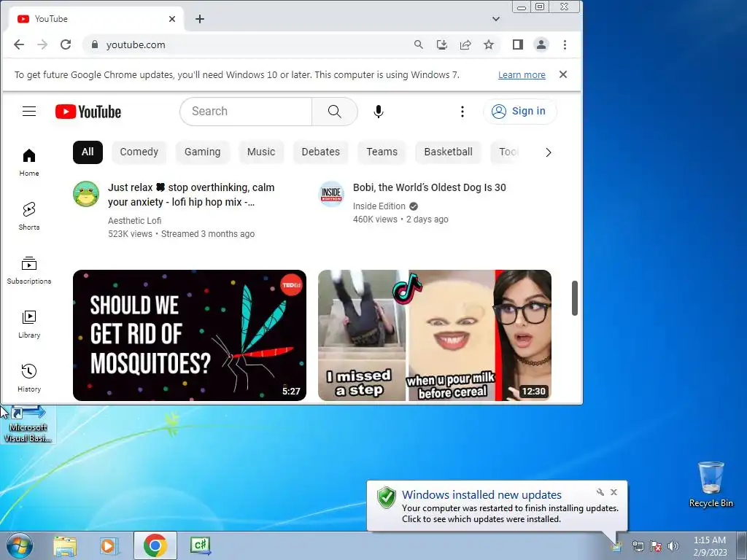This screenshot has height=560, width=747.
Task: Close the YouTube tab
Action: coord(172,19)
